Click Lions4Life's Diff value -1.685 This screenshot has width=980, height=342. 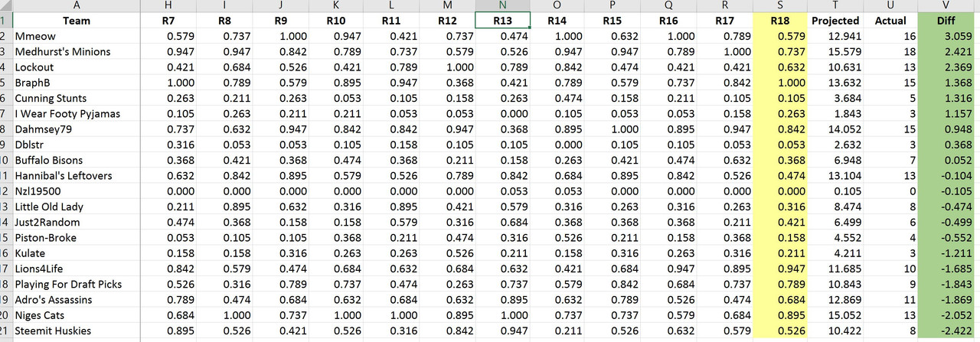[946, 269]
